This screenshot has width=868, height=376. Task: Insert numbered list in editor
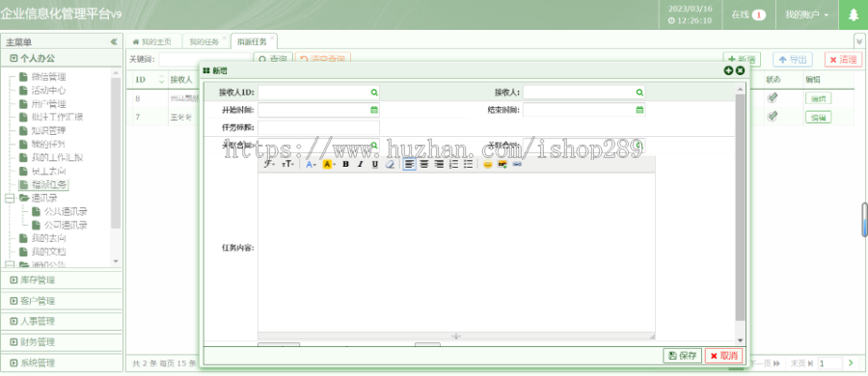point(454,164)
